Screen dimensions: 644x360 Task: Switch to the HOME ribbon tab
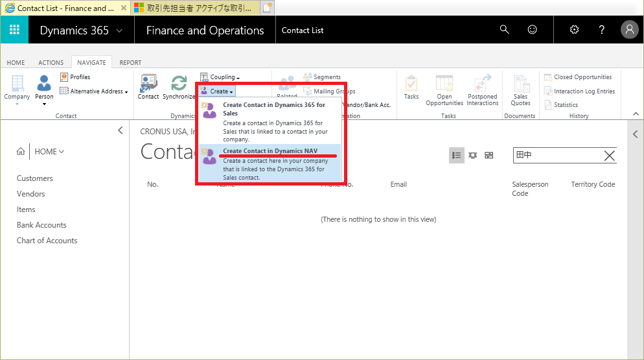click(16, 62)
